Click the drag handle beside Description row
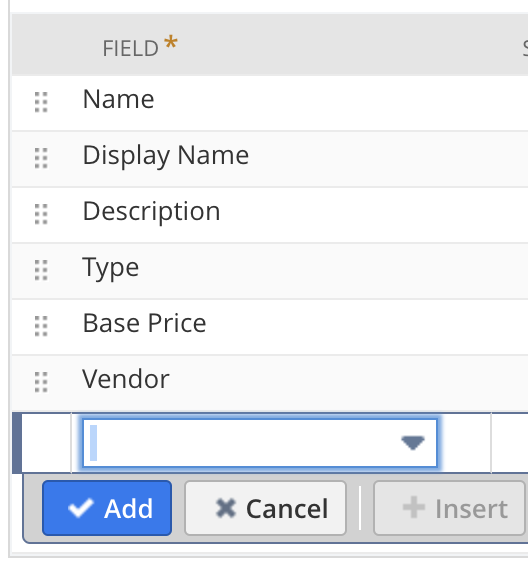The width and height of the screenshot is (528, 584). [x=41, y=214]
